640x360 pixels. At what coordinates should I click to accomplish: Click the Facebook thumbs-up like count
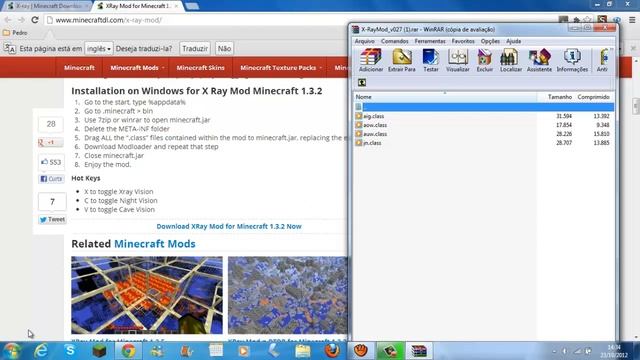click(51, 162)
